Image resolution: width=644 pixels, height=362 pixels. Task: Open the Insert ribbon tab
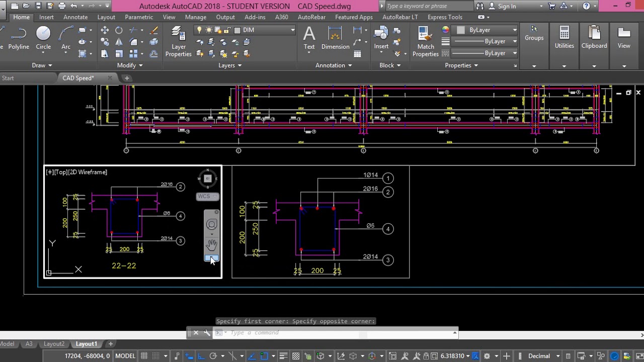46,17
